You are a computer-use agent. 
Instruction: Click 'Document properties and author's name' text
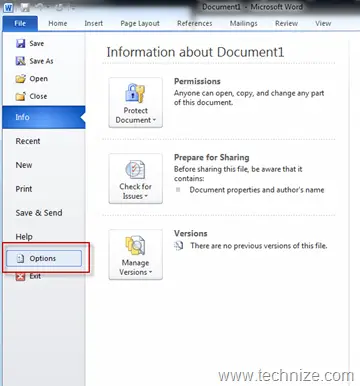point(257,190)
